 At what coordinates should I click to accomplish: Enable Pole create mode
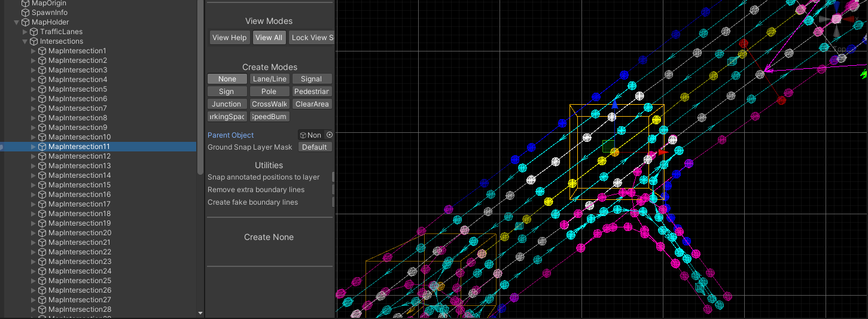pos(269,92)
